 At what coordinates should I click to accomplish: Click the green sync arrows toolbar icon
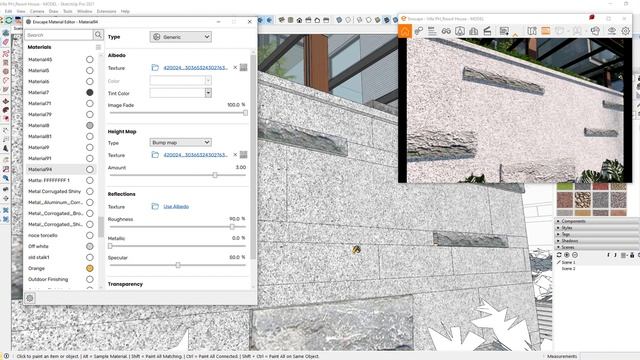[9, 20]
